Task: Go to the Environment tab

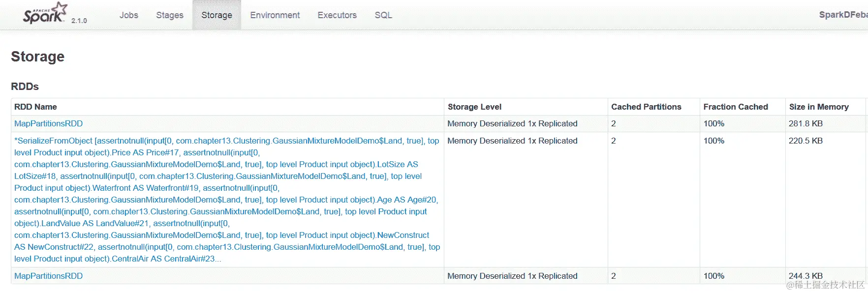Action: (275, 15)
